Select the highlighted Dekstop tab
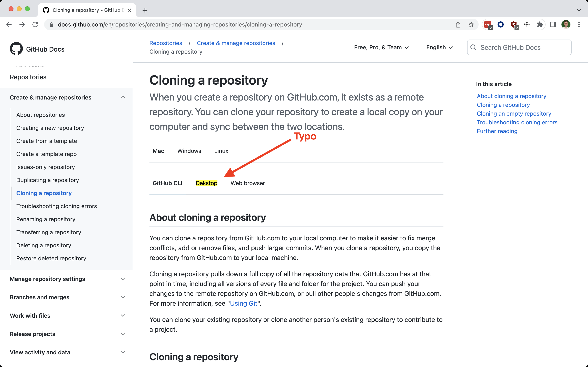This screenshot has width=588, height=367. pos(206,183)
